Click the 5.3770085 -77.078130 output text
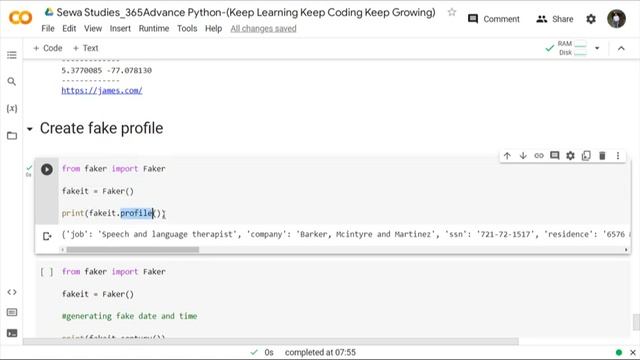Image resolution: width=640 pixels, height=360 pixels. [107, 70]
